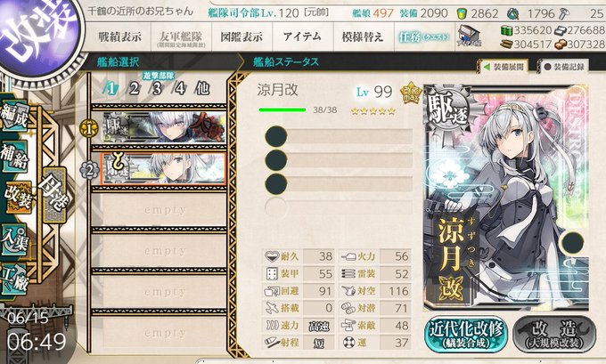
Task: Switch to fleet number 2 tab
Action: (x=134, y=89)
